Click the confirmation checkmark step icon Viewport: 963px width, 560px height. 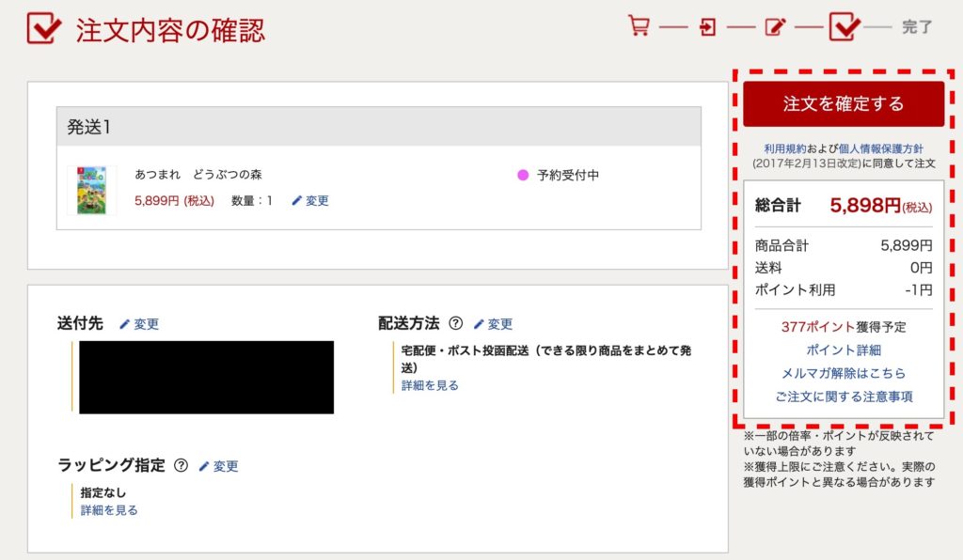point(845,26)
